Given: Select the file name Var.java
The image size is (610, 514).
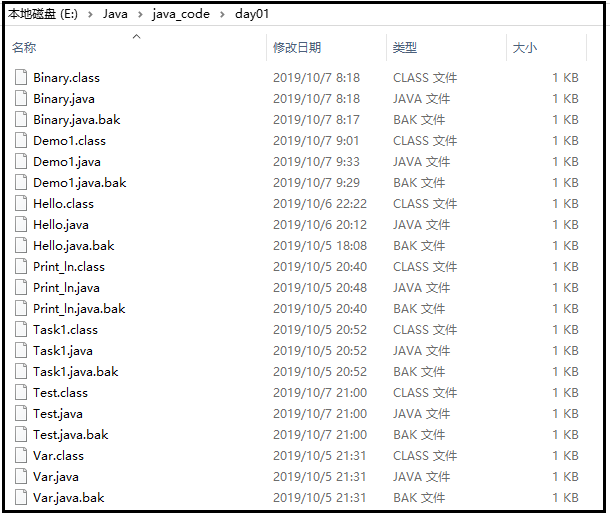Looking at the screenshot, I should tap(56, 477).
